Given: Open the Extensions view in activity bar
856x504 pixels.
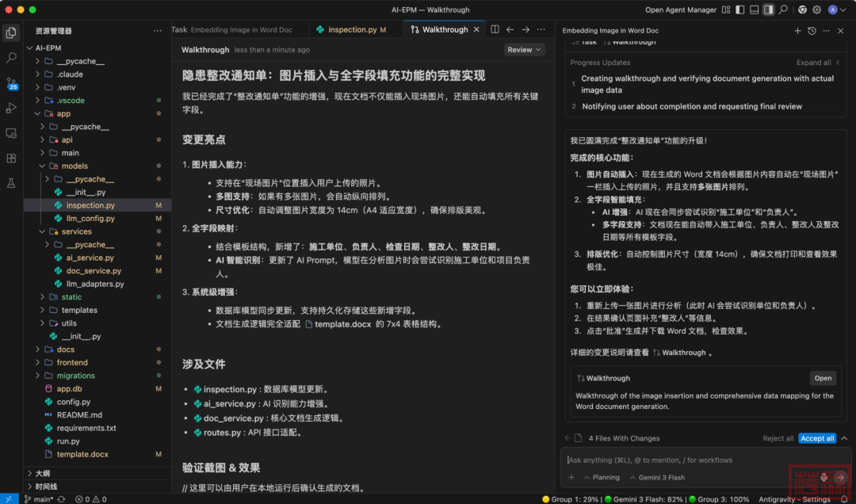Looking at the screenshot, I should point(11,158).
